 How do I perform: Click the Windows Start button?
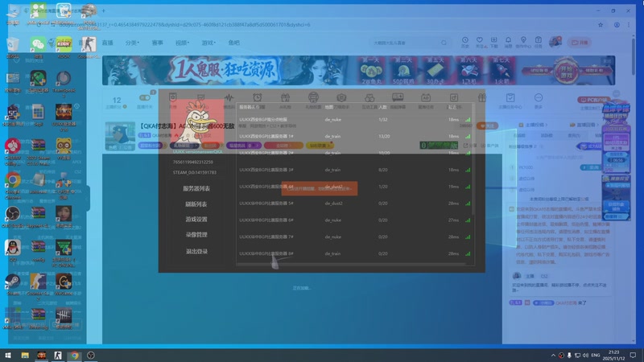tap(8, 356)
